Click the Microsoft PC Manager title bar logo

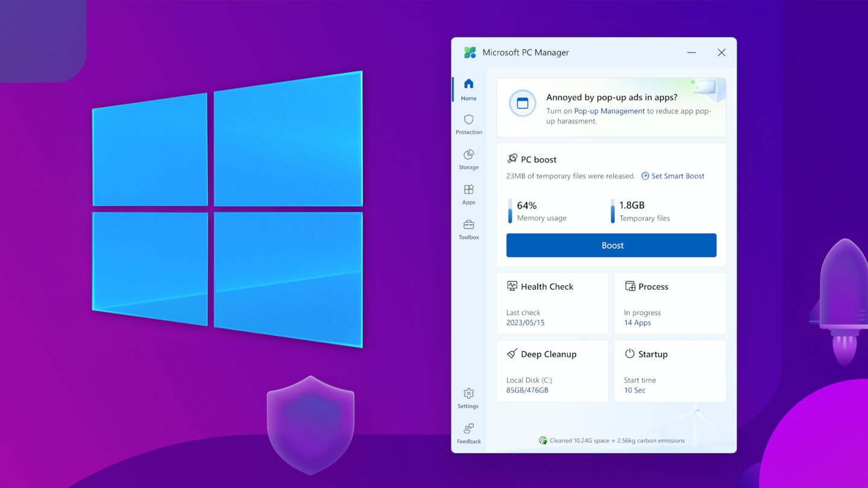pyautogui.click(x=470, y=52)
